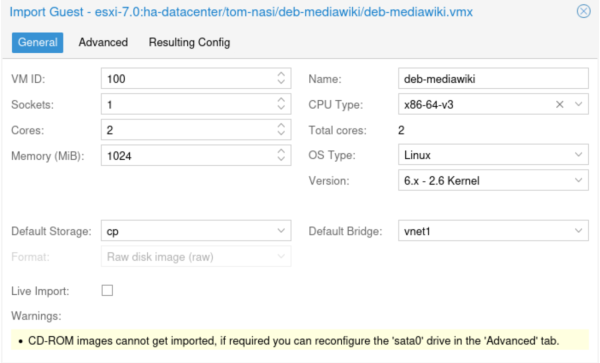
Task: Decrease Cores count with down arrow
Action: [281, 133]
